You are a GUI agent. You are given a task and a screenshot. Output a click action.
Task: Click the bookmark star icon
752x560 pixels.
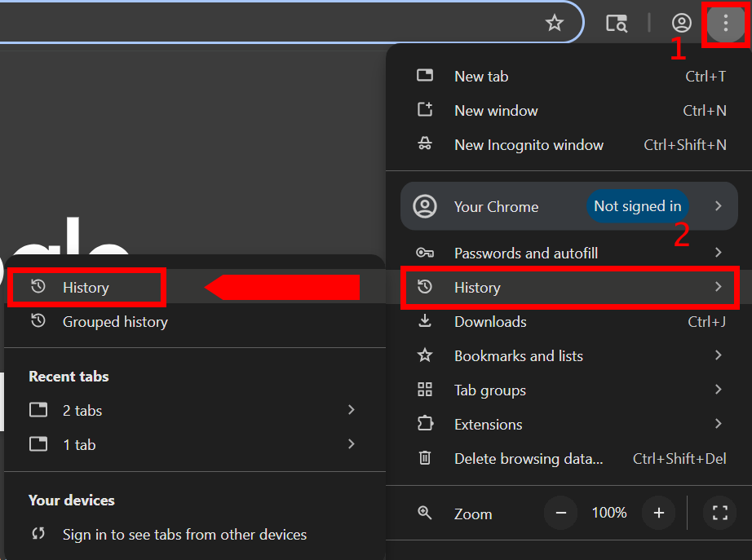(x=555, y=23)
